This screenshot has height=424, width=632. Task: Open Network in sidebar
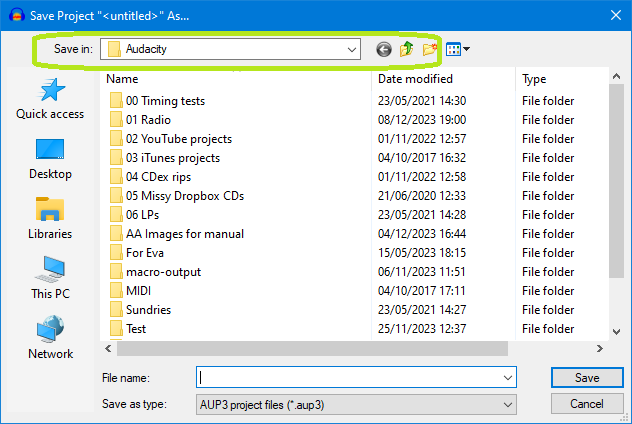50,337
